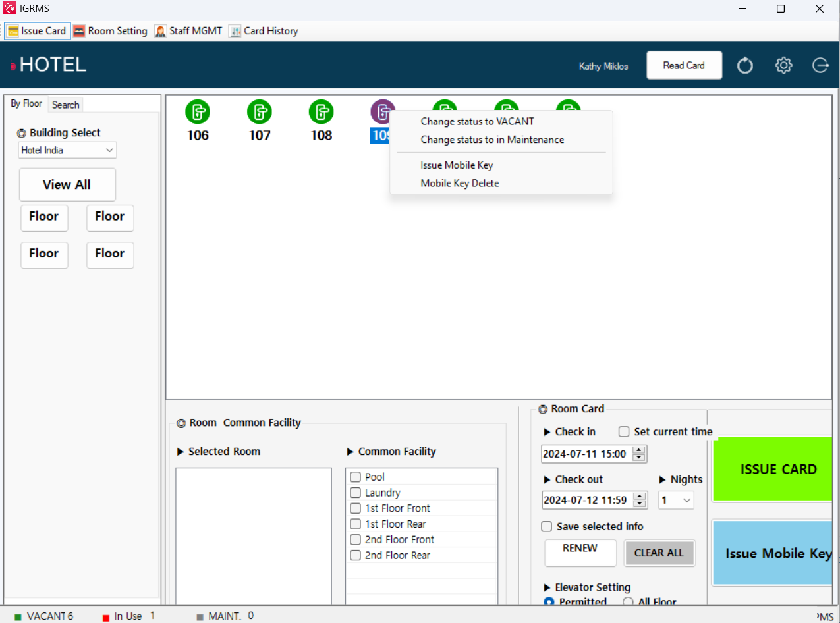Choose Issue Mobile Key from the context menu

point(457,165)
